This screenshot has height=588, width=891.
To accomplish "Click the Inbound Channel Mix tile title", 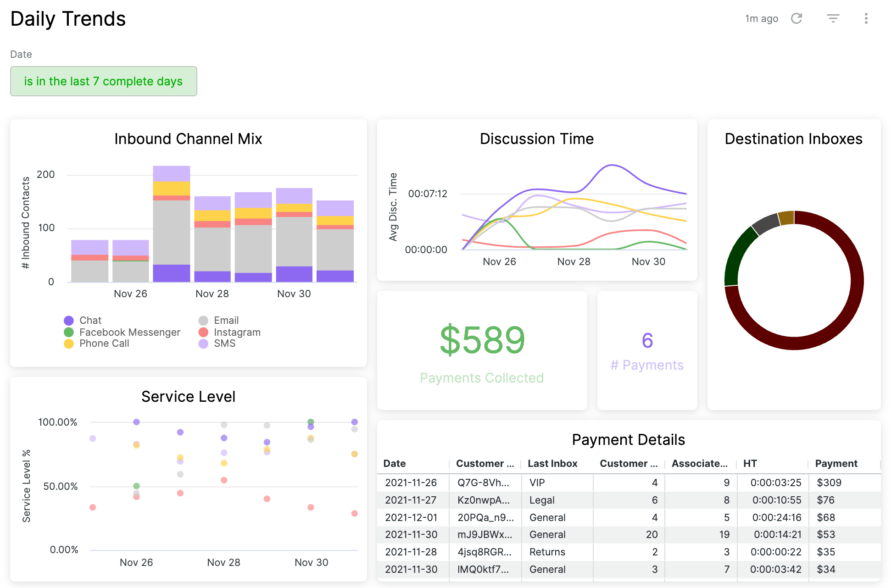I will (188, 139).
